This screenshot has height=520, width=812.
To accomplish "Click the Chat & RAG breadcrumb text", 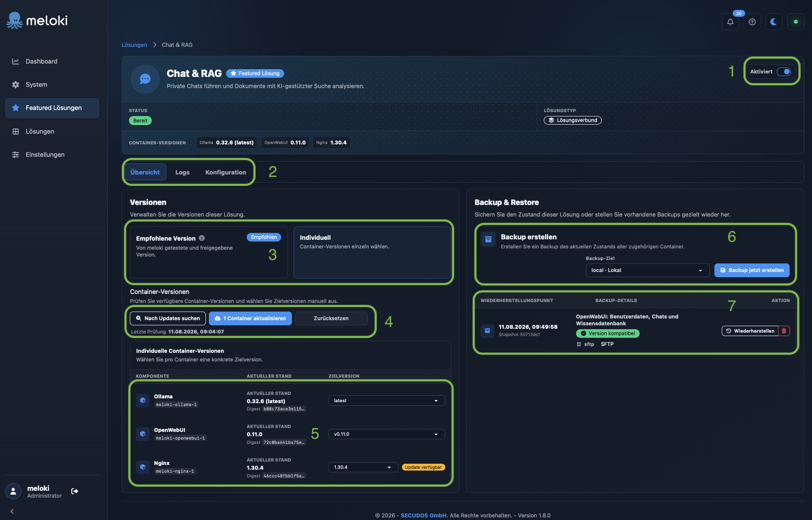I will pos(177,45).
